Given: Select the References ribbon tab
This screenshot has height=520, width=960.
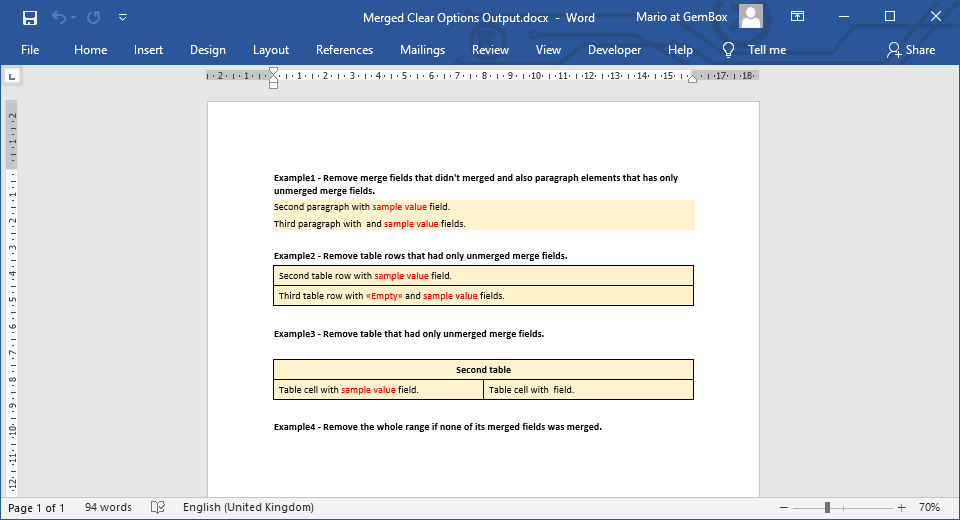Looking at the screenshot, I should click(344, 50).
